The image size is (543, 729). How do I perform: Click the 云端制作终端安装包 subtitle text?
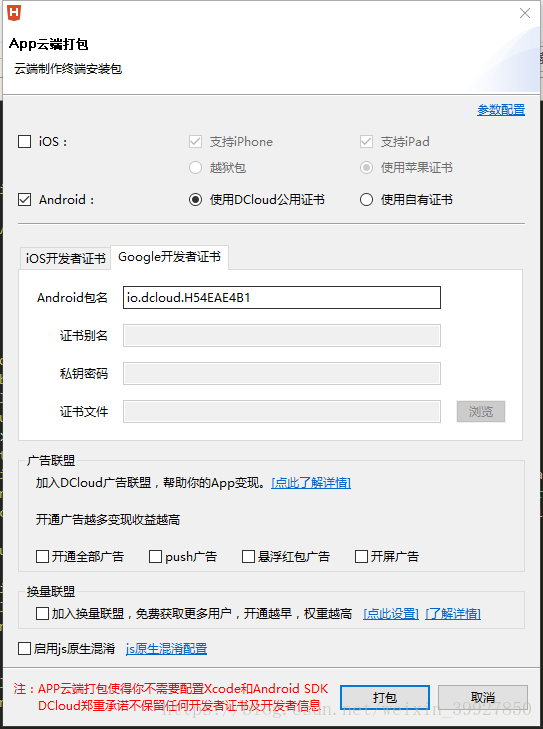(x=68, y=69)
